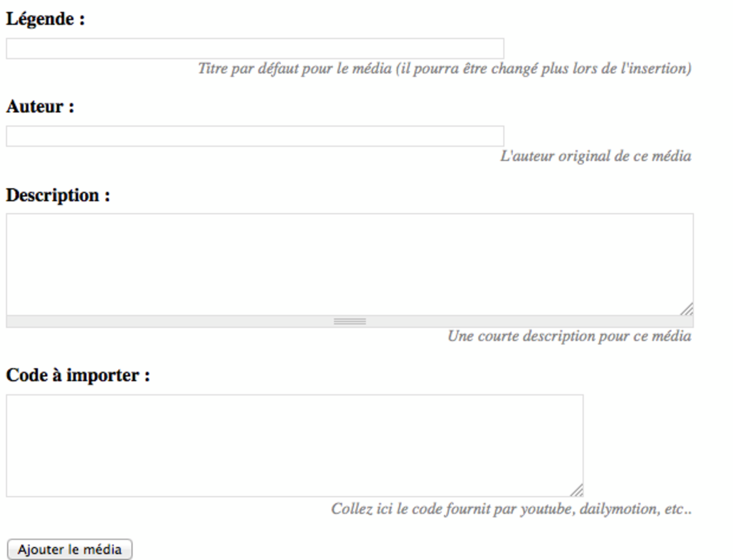Click the Code à importer textarea resize corner
The image size is (733, 560).
point(577,490)
